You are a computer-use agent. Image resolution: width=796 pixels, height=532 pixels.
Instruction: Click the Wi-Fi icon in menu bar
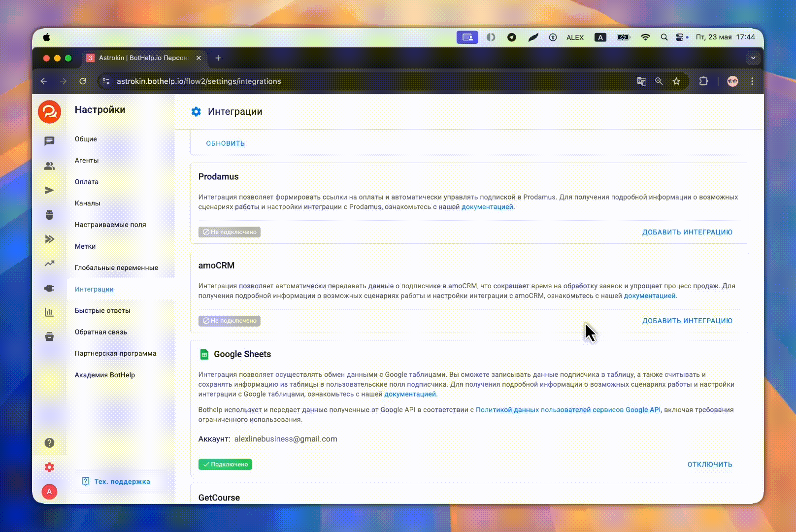(x=645, y=37)
